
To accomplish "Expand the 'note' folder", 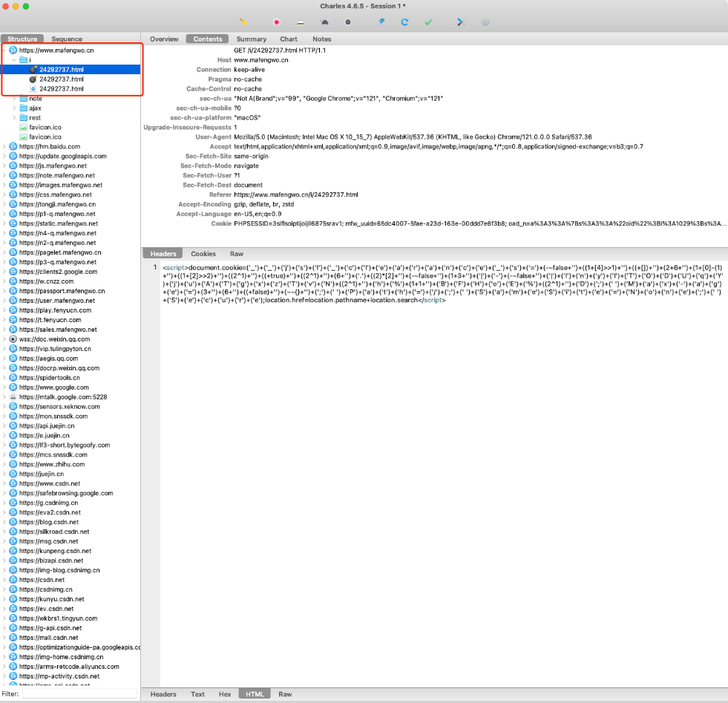I will click(14, 99).
